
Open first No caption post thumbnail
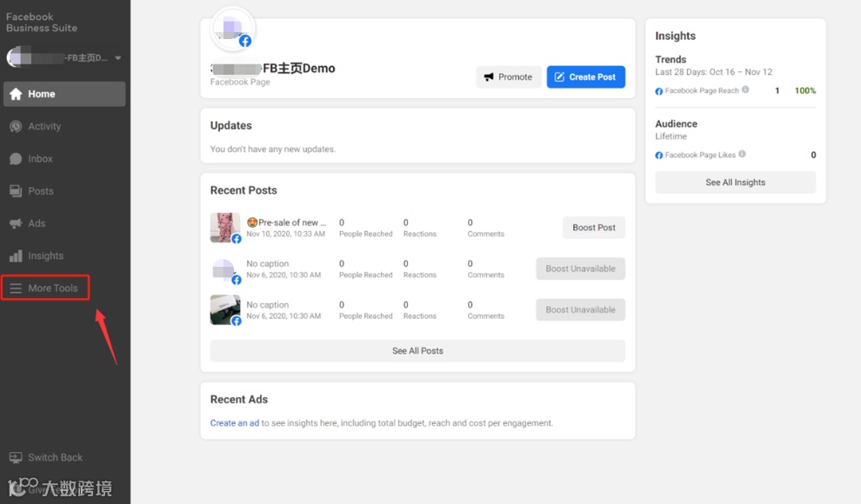click(225, 269)
